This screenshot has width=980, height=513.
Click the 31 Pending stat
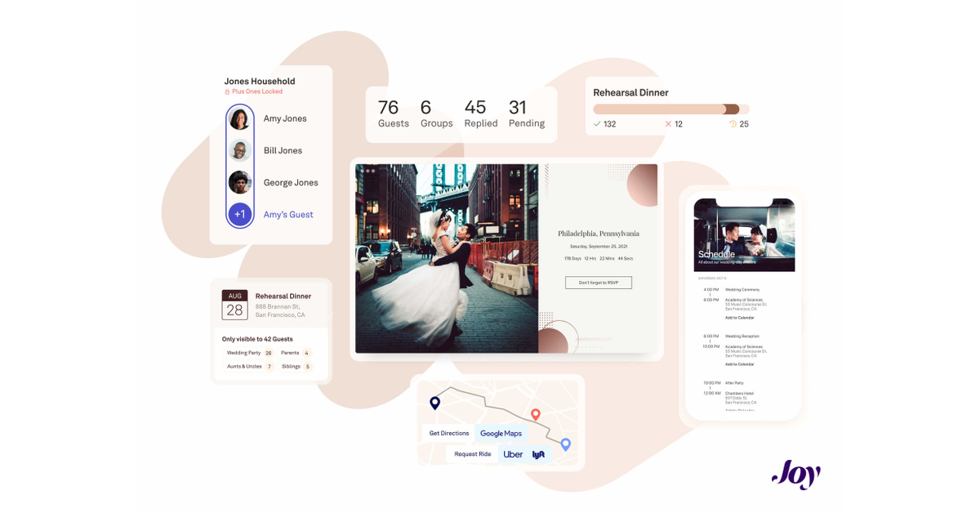click(x=527, y=114)
